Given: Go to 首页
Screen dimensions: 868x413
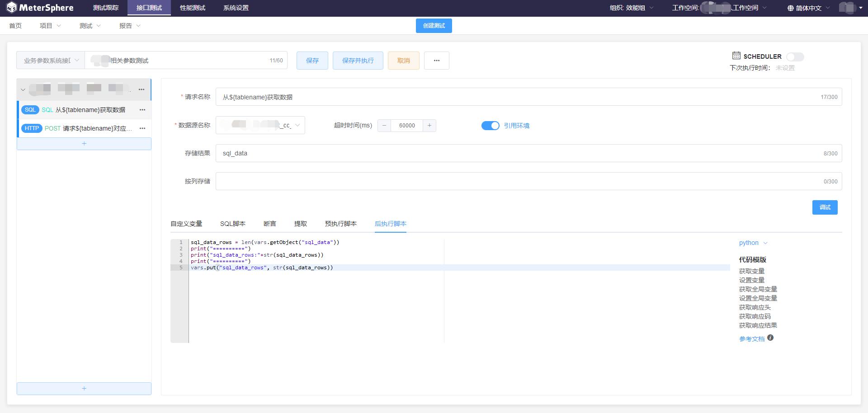Looking at the screenshot, I should [x=15, y=26].
